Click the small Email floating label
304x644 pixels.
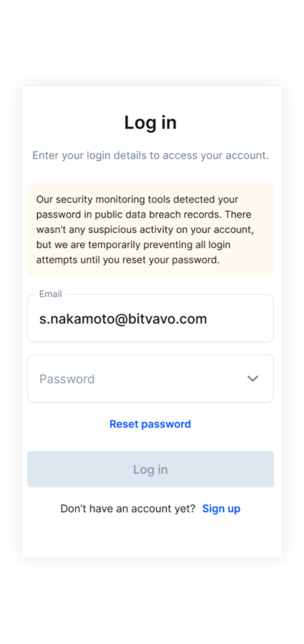[50, 294]
